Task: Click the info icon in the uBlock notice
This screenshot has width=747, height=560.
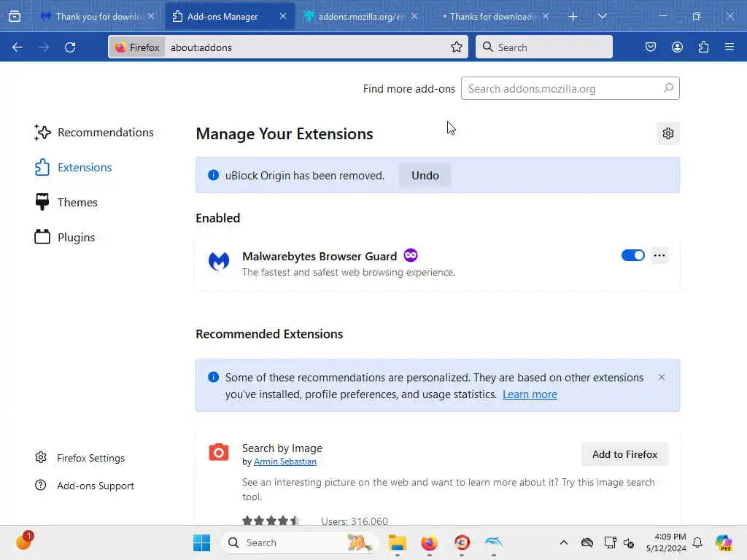Action: (x=214, y=175)
